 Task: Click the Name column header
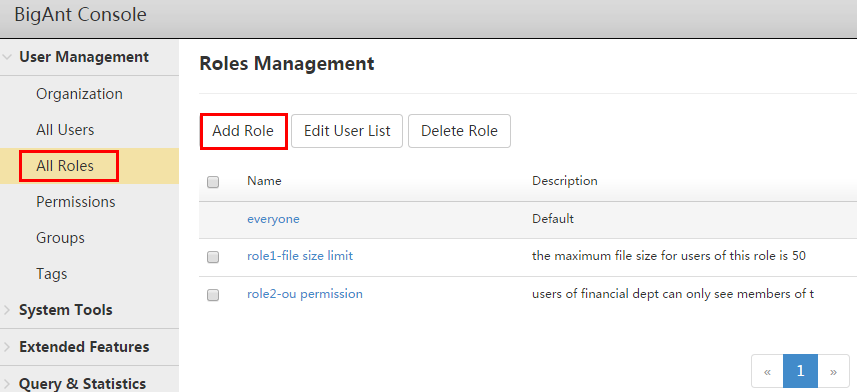pos(264,180)
